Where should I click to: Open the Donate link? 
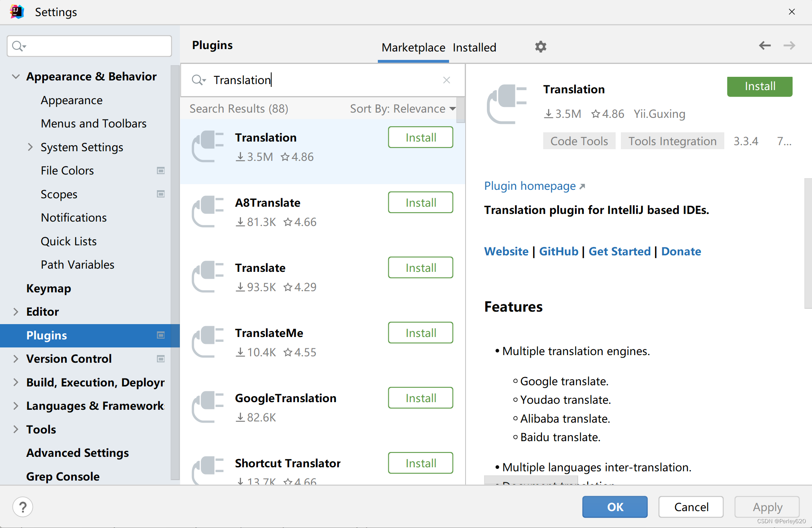[681, 251]
